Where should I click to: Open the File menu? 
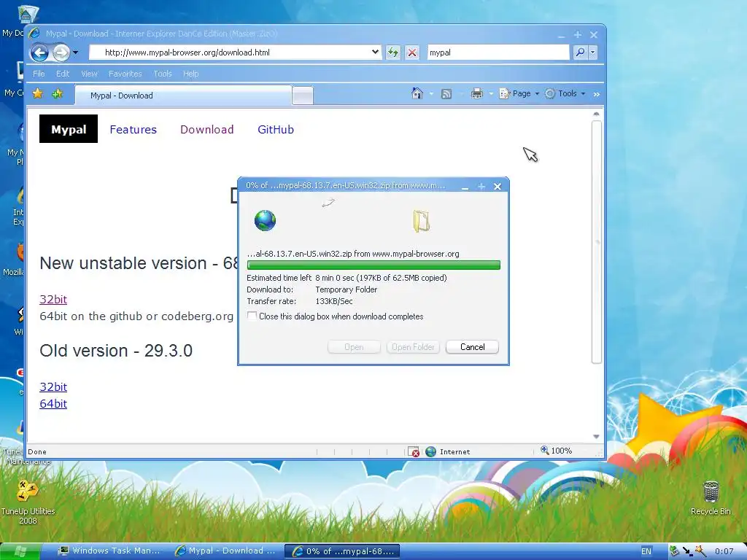pos(39,74)
